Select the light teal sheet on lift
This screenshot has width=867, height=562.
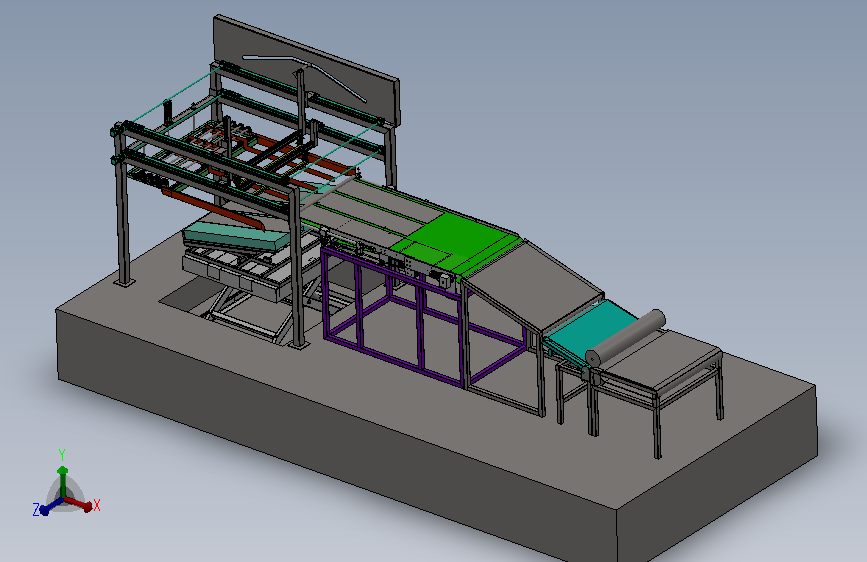(238, 235)
